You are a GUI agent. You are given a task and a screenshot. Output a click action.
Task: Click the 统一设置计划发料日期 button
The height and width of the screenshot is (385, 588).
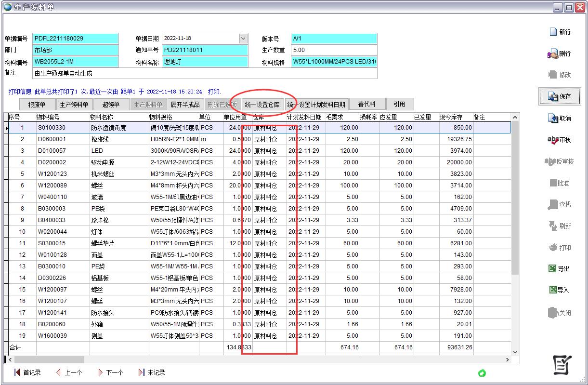[316, 105]
